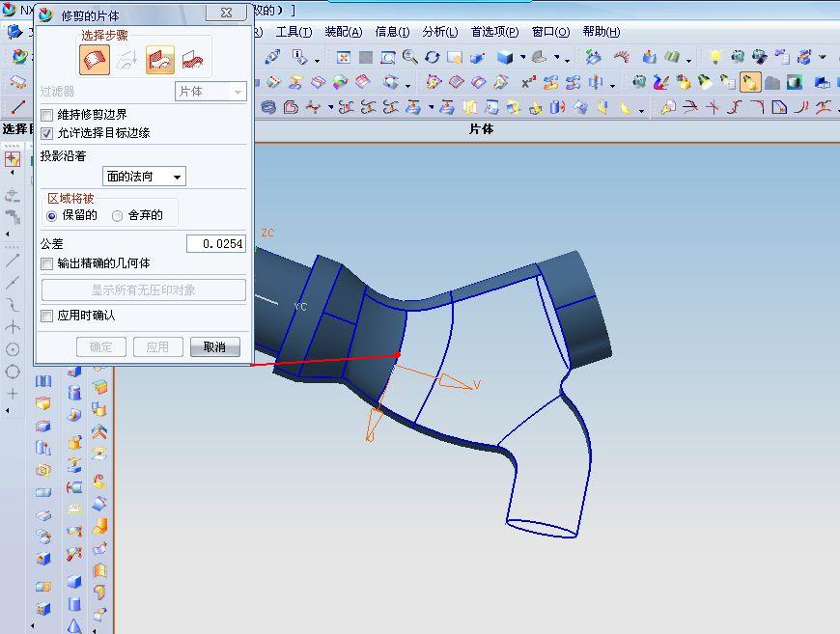
Task: Open the 分析(L) menu
Action: pyautogui.click(x=440, y=32)
